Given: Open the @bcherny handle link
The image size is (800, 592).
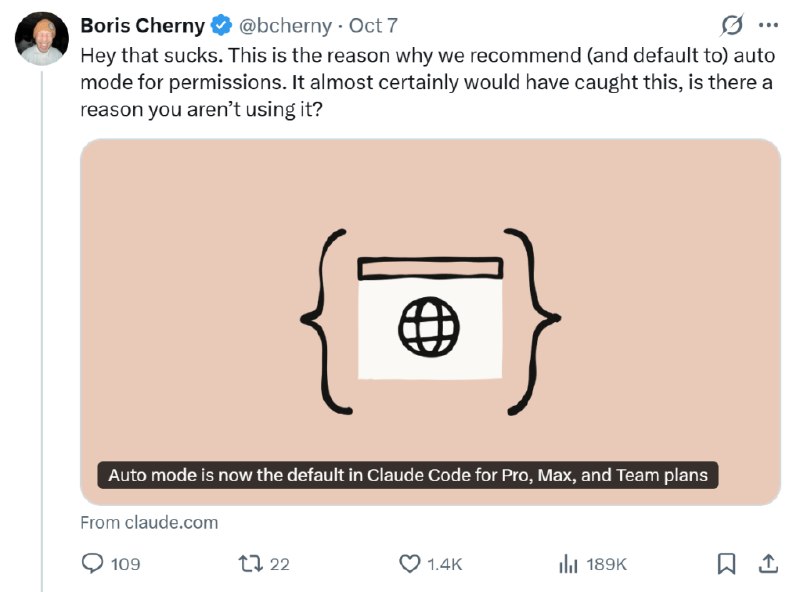Looking at the screenshot, I should click(285, 26).
